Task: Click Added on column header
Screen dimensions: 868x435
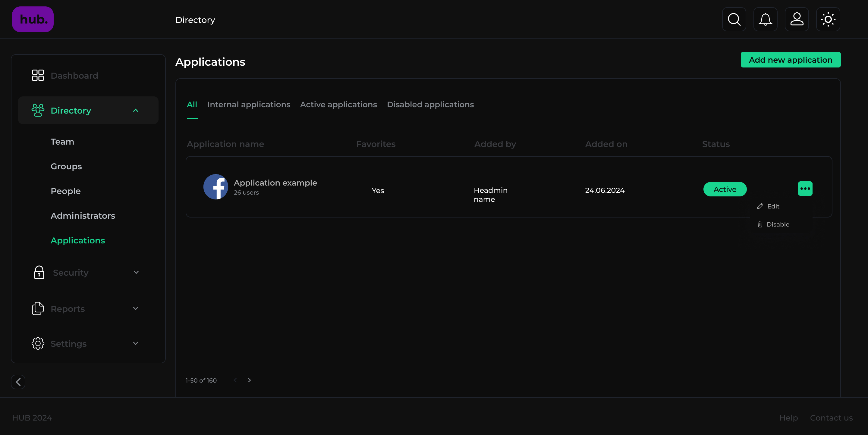Action: [x=606, y=144]
